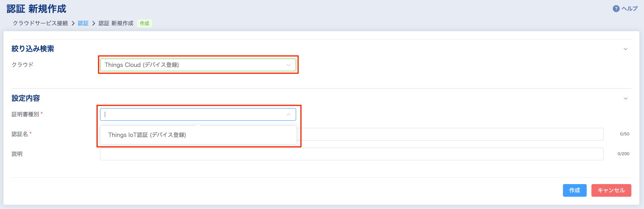Viewport: 644px width, 209px height.
Task: Click the up arrow in 証明書種別 select box
Action: pos(289,114)
